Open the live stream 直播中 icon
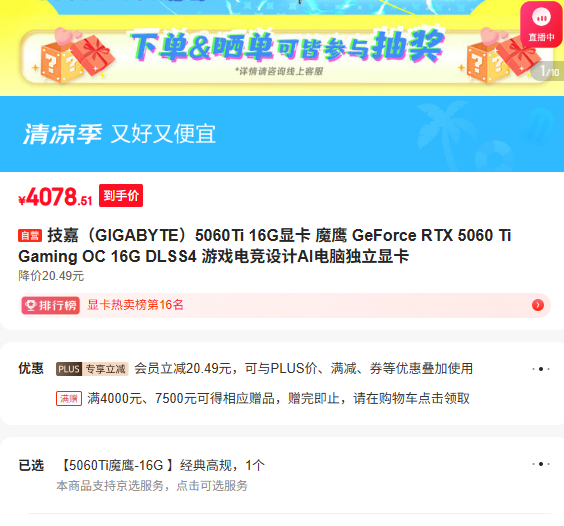 [x=542, y=24]
